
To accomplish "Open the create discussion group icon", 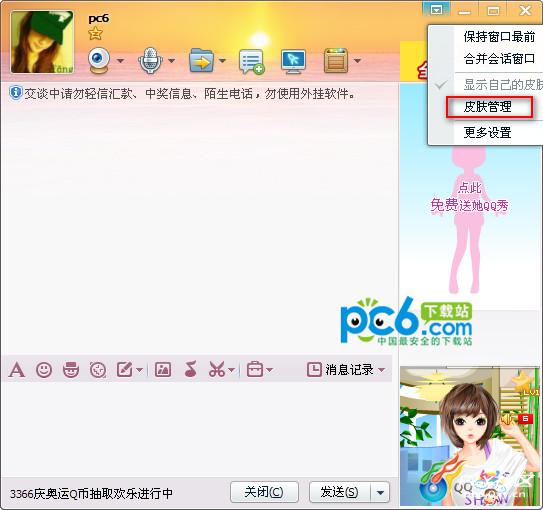I will (x=252, y=62).
